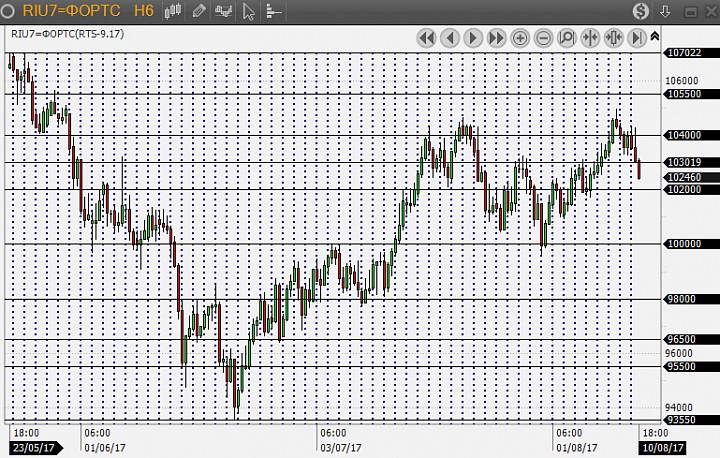The image size is (720, 458).
Task: Select the 105500 price level tag
Action: coord(691,94)
